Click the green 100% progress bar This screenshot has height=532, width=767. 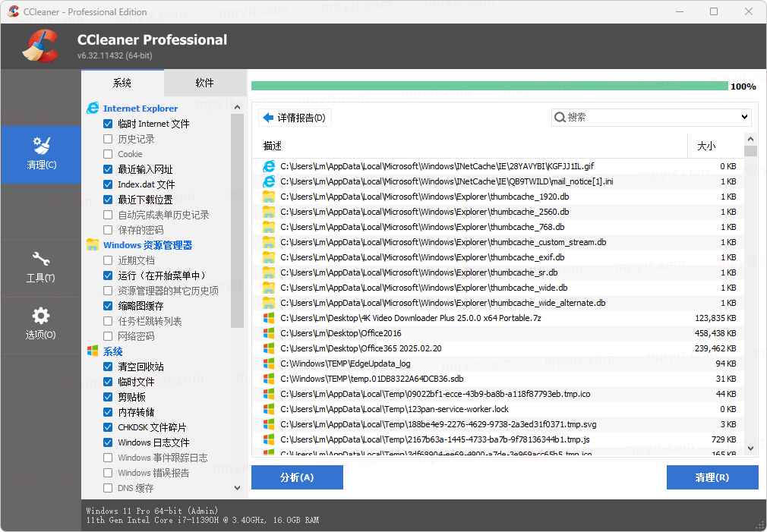[x=489, y=86]
